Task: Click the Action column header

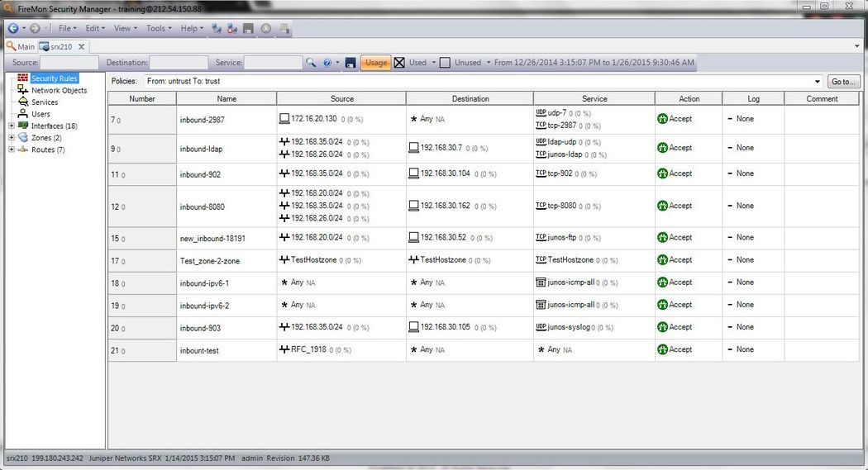Action: pos(689,98)
